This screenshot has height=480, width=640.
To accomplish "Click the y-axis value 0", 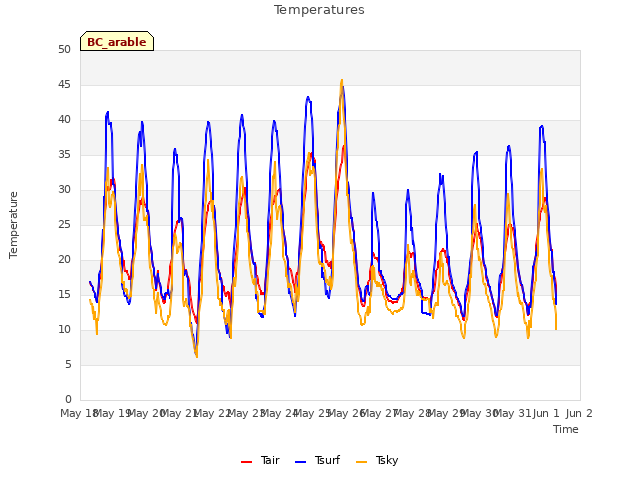I will click(68, 399).
